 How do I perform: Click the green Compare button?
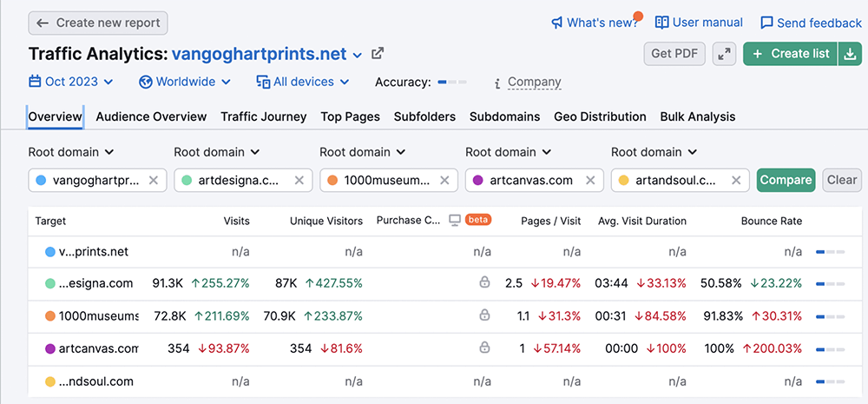786,180
